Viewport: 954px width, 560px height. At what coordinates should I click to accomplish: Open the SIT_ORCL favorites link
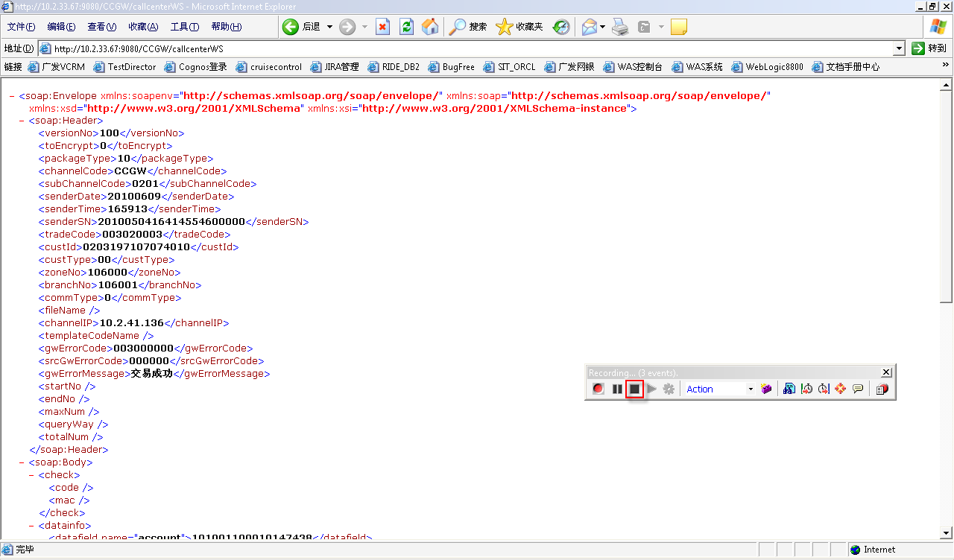509,66
